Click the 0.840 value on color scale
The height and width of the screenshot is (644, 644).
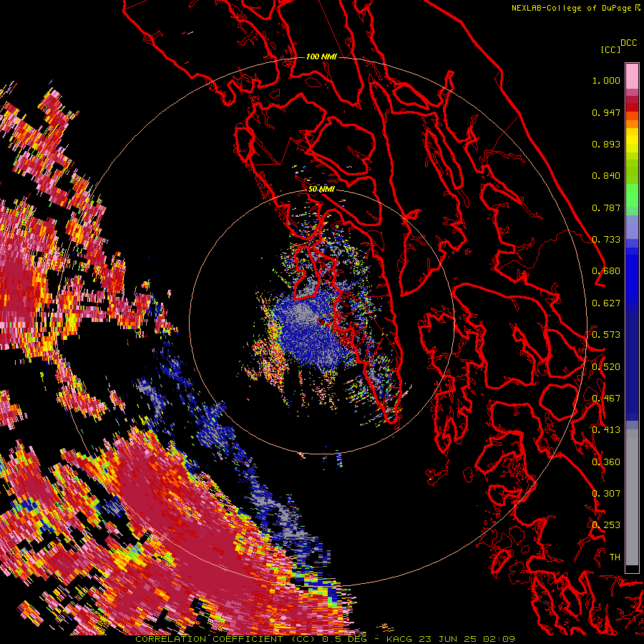(x=606, y=176)
